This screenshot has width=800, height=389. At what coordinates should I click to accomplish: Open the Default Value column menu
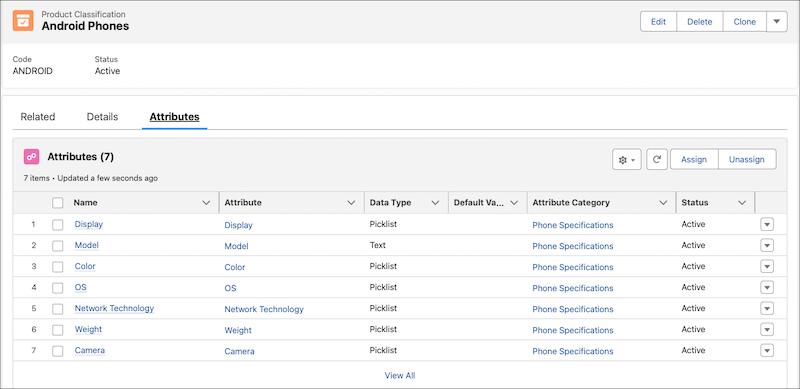(x=514, y=203)
